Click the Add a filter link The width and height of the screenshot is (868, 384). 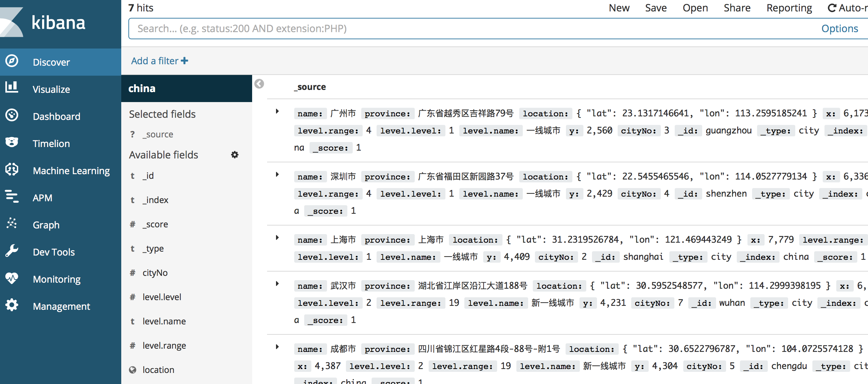159,61
